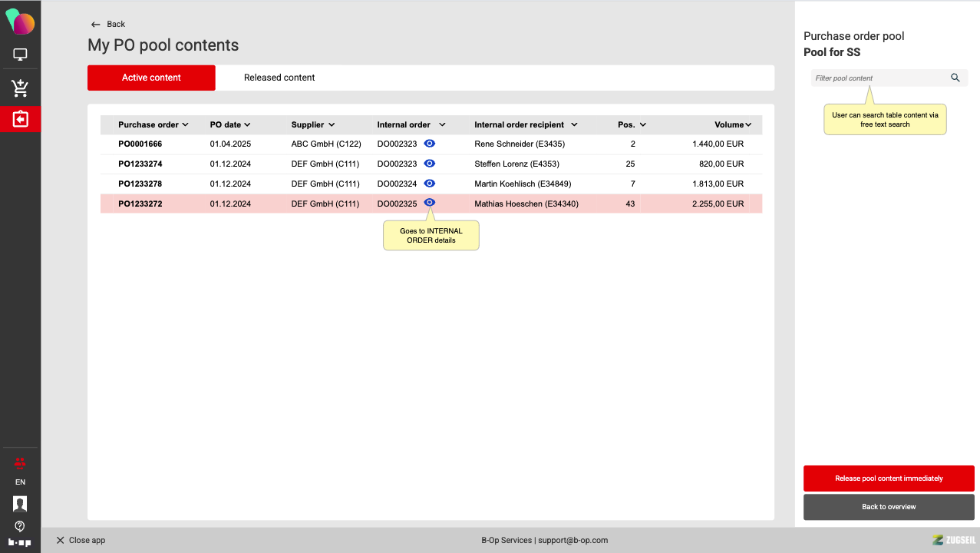Open the Volume column header dropdown
Screen dimensions: 980x553
coord(747,124)
